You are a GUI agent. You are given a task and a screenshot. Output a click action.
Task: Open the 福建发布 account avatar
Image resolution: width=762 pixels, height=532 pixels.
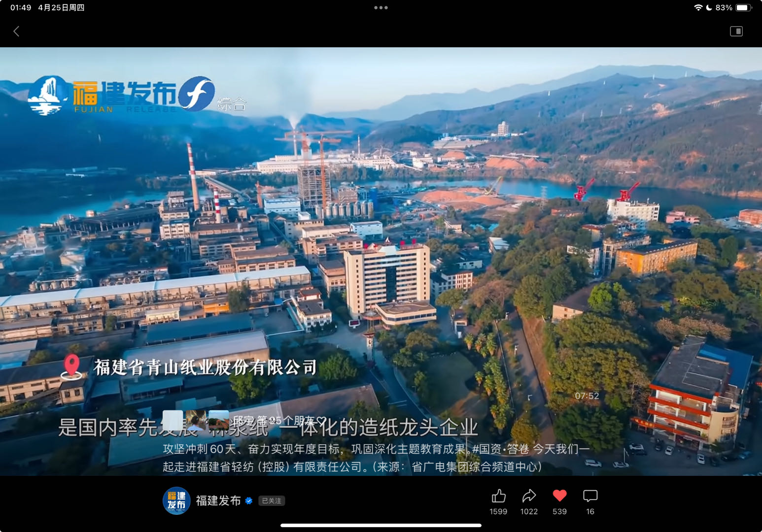[x=176, y=500]
